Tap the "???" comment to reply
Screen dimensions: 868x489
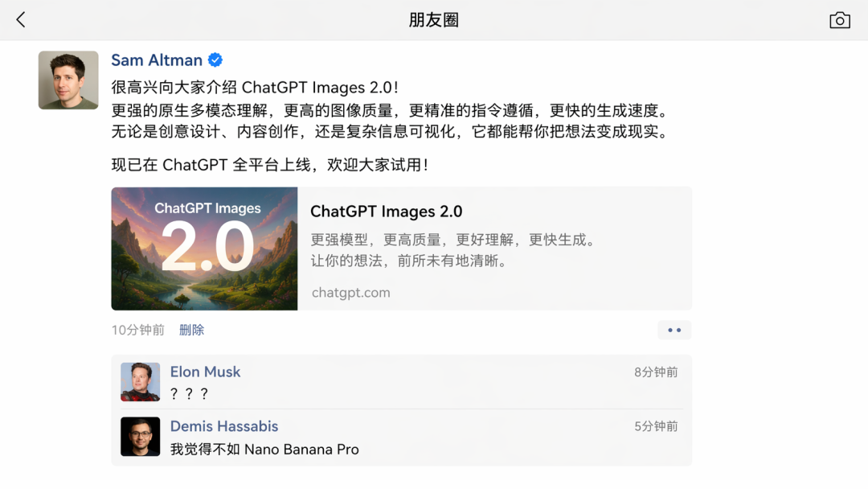click(190, 393)
